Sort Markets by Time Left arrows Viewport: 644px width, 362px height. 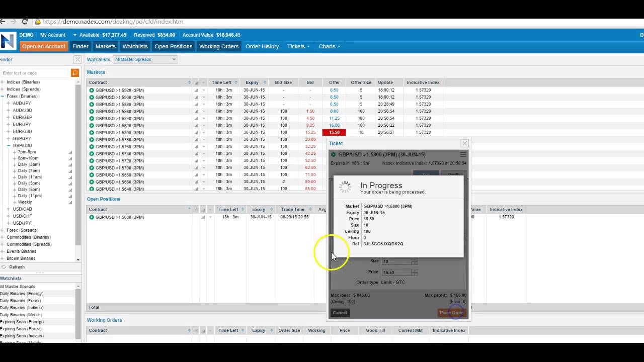pyautogui.click(x=236, y=82)
